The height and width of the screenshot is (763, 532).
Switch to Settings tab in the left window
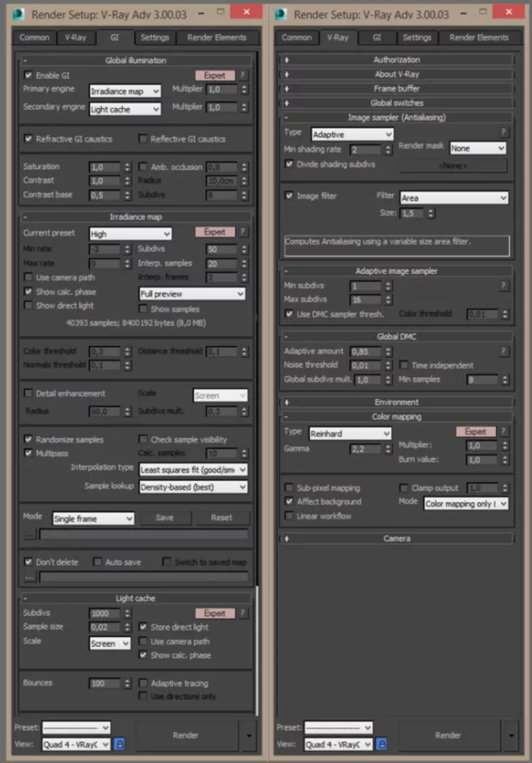(x=154, y=38)
